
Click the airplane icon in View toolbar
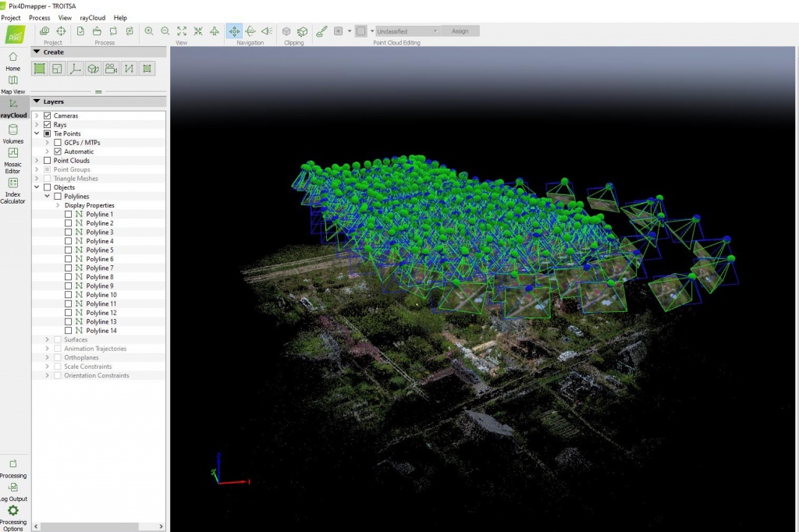tap(215, 31)
